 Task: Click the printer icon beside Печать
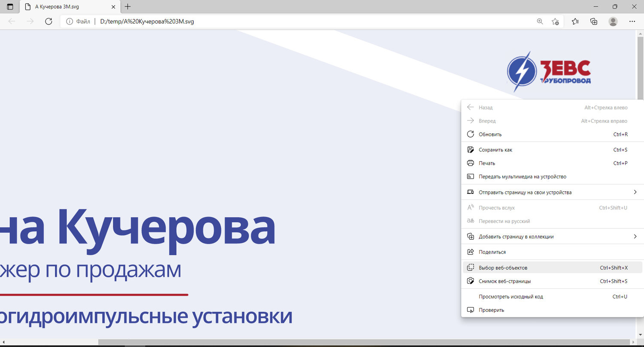470,163
